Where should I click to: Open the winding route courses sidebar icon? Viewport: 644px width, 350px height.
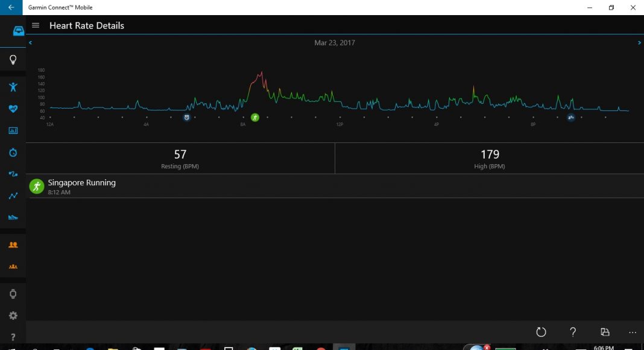13,174
